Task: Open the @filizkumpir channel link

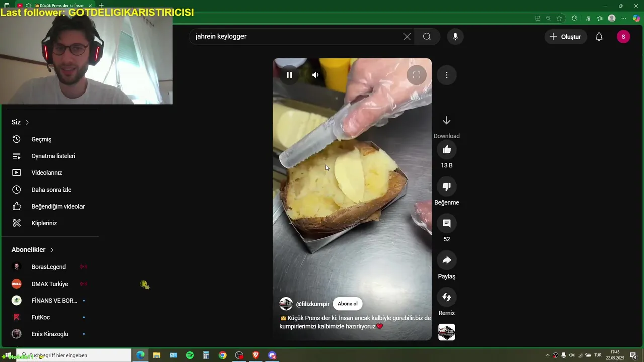Action: (x=312, y=304)
